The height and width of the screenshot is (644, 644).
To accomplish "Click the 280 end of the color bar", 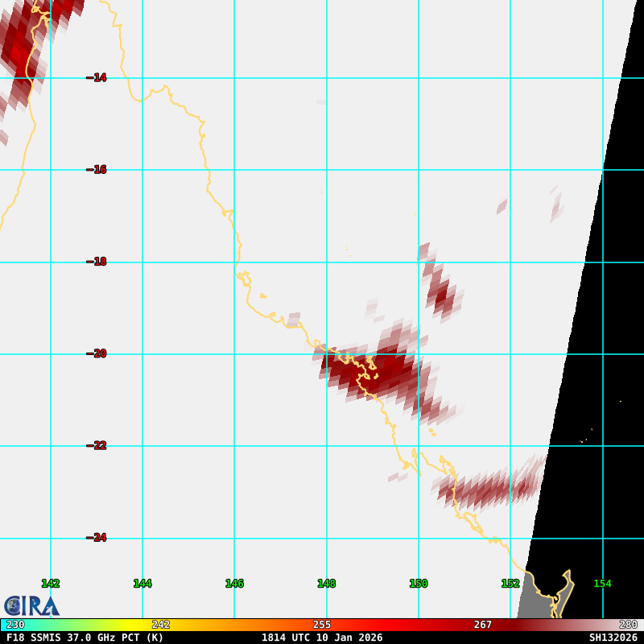I will point(628,625).
